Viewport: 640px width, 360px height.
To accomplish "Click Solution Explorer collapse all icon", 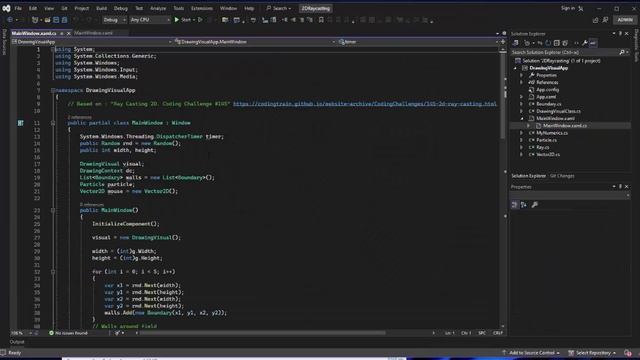I will (x=557, y=43).
